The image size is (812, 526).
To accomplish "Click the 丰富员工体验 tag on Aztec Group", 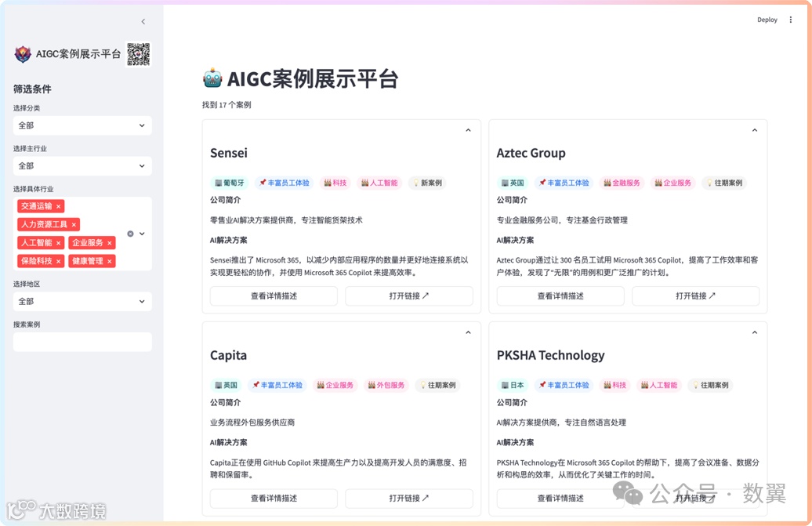I will tap(564, 183).
